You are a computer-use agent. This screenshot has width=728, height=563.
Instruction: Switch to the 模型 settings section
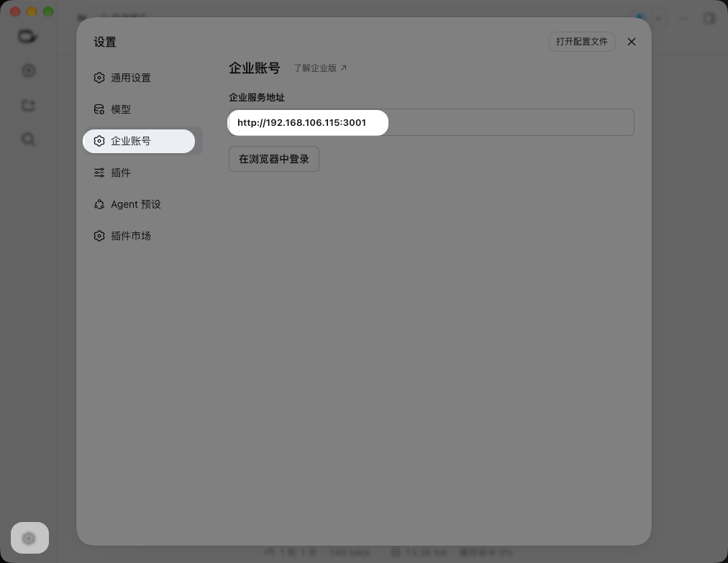(142, 109)
